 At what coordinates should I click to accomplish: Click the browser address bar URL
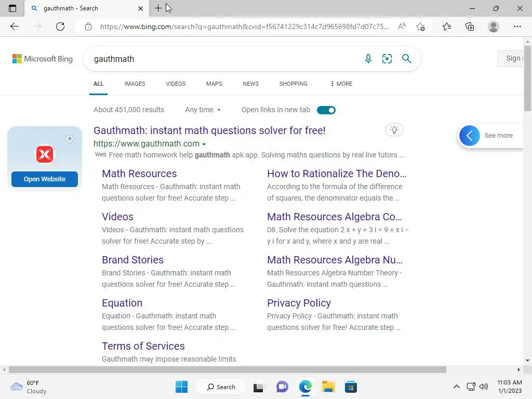(244, 26)
